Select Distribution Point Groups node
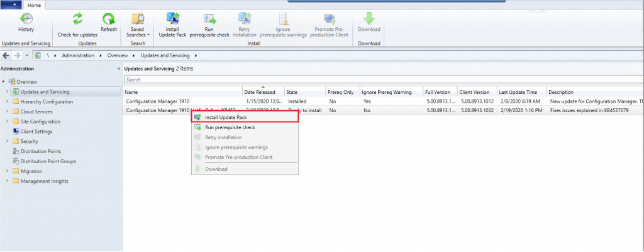The image size is (644, 252). [48, 161]
